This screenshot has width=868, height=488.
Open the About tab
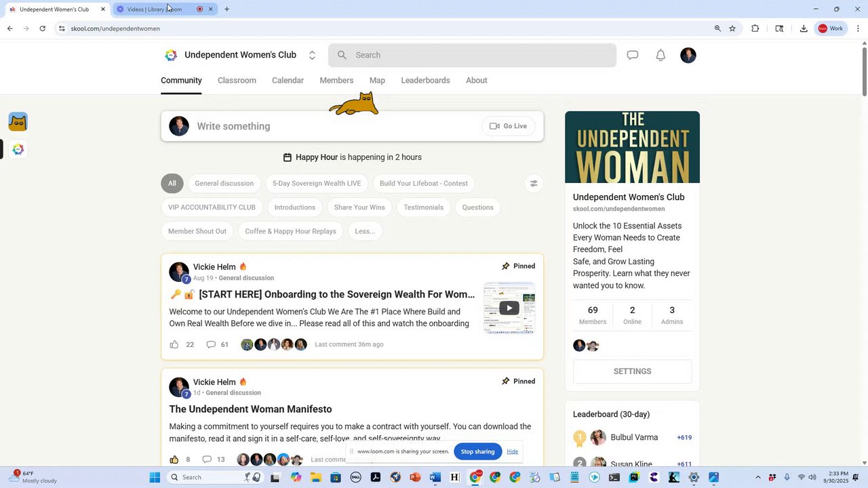click(x=476, y=80)
